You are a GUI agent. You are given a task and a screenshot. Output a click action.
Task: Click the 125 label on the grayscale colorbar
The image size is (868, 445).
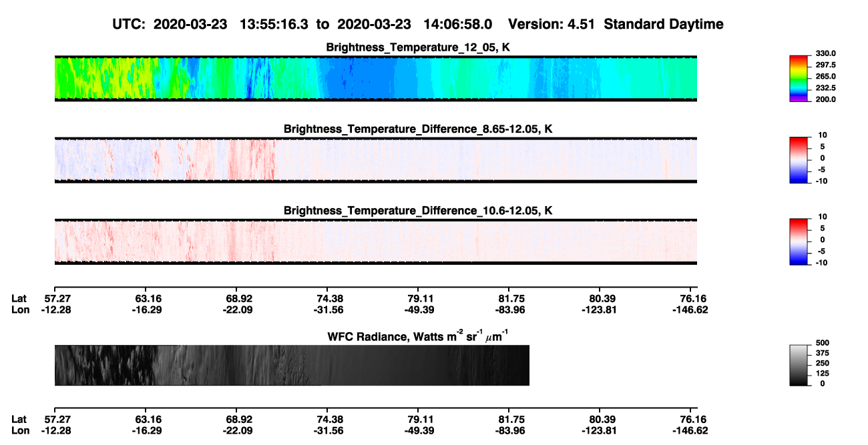point(823,373)
